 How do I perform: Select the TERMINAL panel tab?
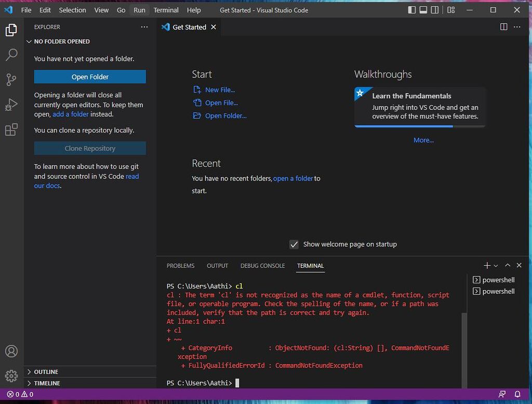click(311, 266)
